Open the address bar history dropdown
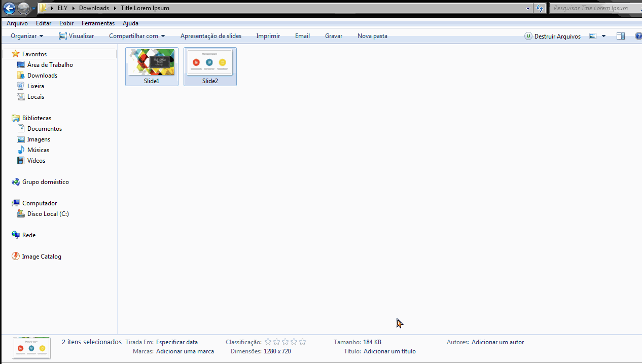 528,8
